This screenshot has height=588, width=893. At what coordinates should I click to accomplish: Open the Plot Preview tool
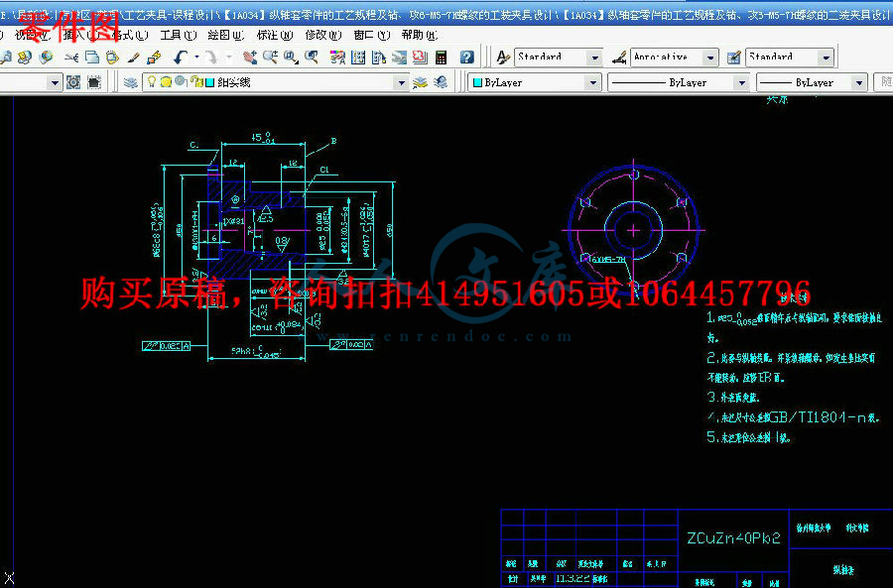click(6, 57)
